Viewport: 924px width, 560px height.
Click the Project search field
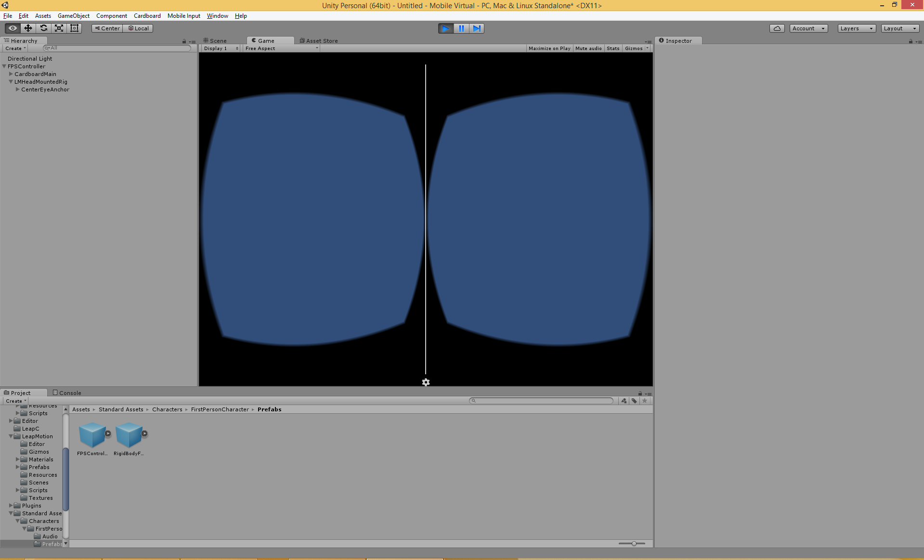click(x=542, y=401)
